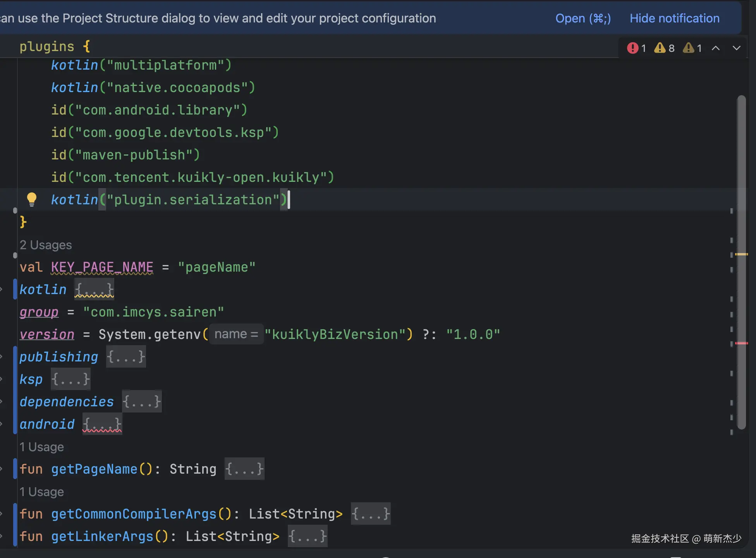Click the version property name
Image resolution: width=756 pixels, height=558 pixels.
tap(47, 334)
